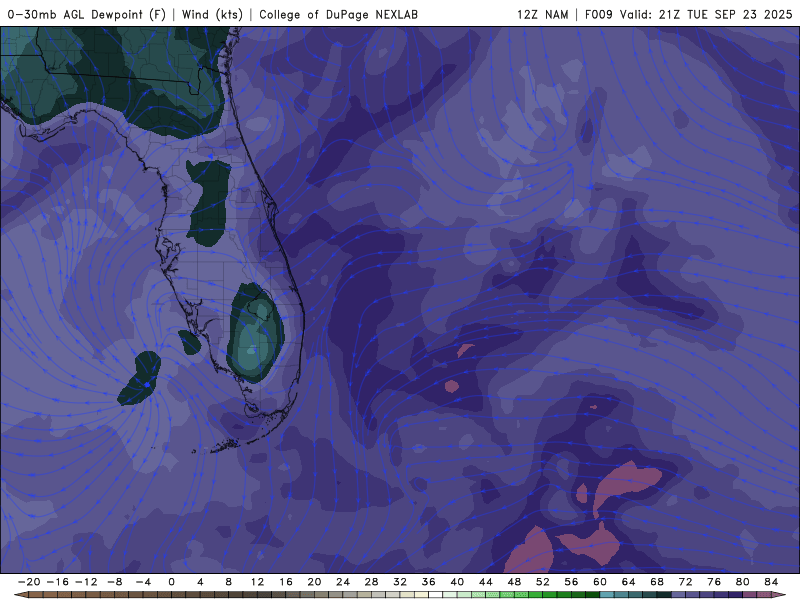Click the '48' value on the color scale
This screenshot has height=600, width=800.
pyautogui.click(x=514, y=582)
